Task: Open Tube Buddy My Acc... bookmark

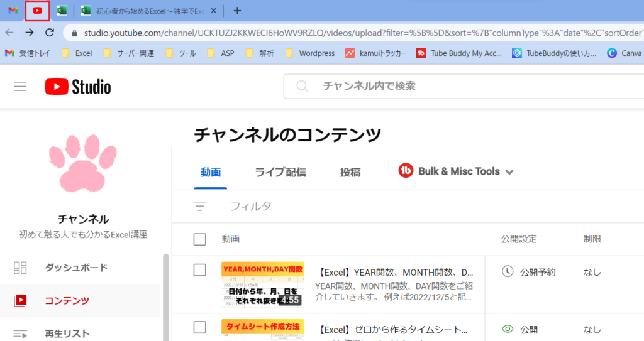Action: coord(458,53)
